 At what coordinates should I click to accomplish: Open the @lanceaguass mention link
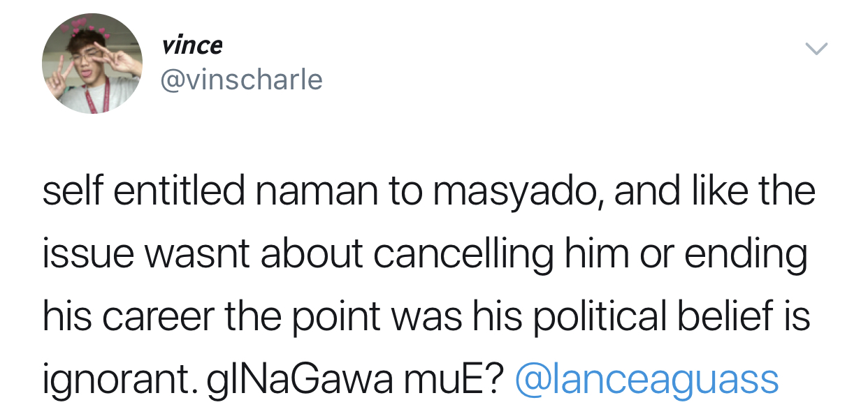pyautogui.click(x=646, y=379)
